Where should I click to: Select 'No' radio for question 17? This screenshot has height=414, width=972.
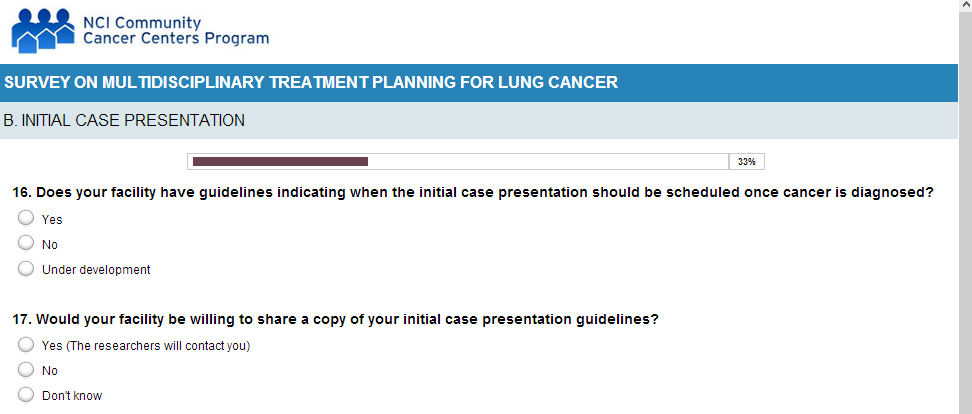[x=27, y=370]
